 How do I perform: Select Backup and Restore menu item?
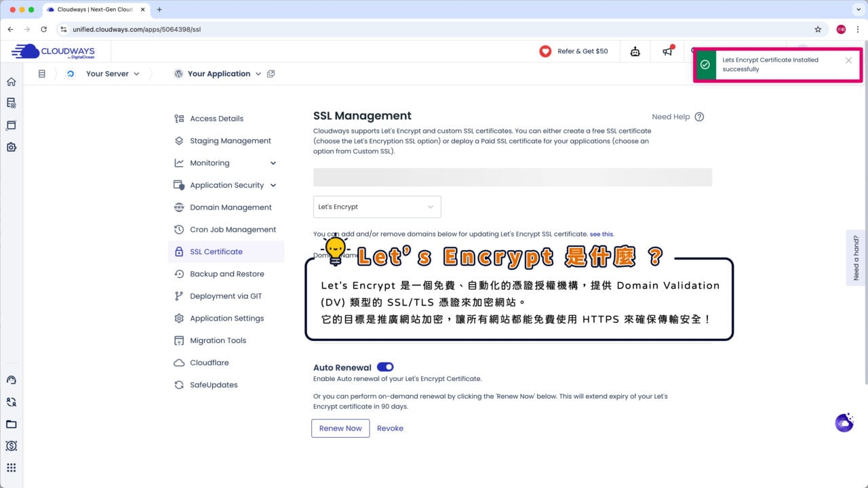(x=226, y=274)
